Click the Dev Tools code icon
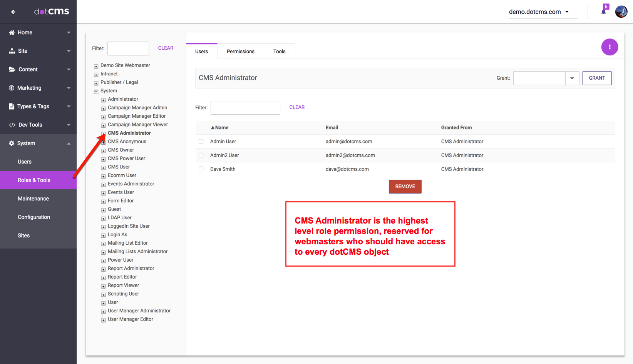Screen dimensions: 633x364 [12, 125]
